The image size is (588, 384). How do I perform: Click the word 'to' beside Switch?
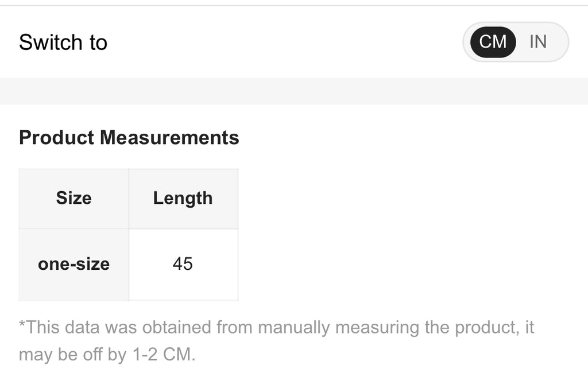(x=98, y=42)
